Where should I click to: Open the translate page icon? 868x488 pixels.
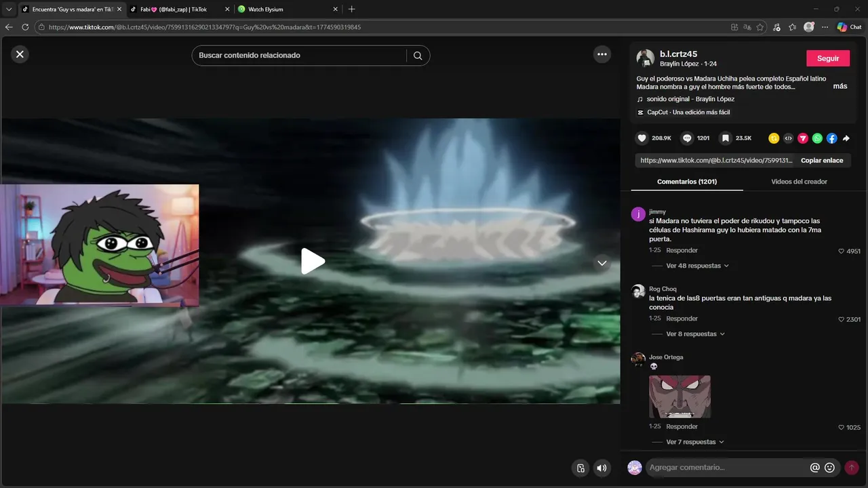click(x=747, y=27)
